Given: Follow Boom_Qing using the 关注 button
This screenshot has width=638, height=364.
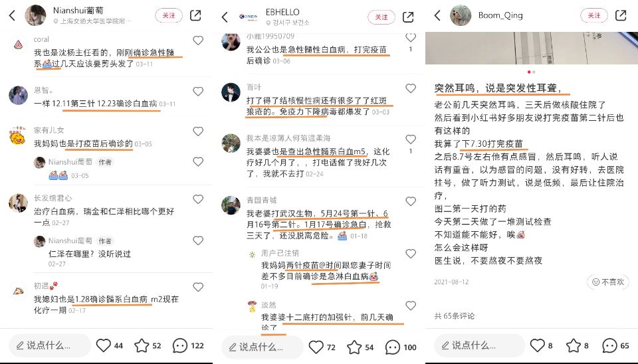Looking at the screenshot, I should pyautogui.click(x=593, y=15).
